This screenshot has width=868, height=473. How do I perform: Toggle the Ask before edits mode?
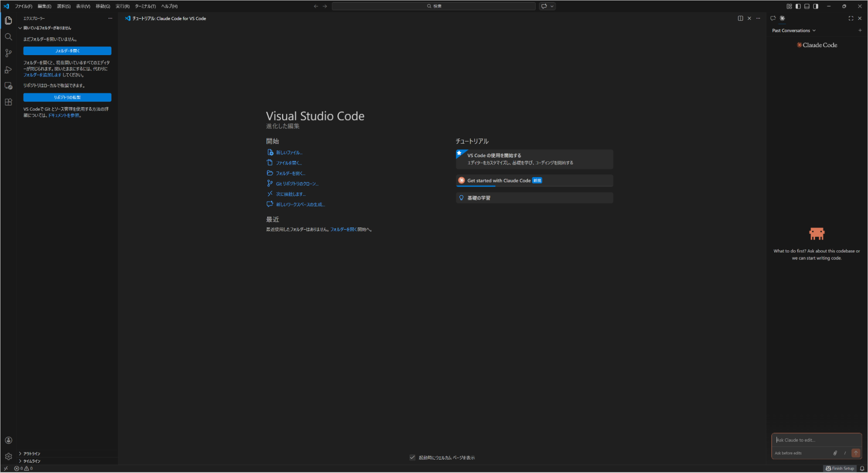click(x=789, y=453)
